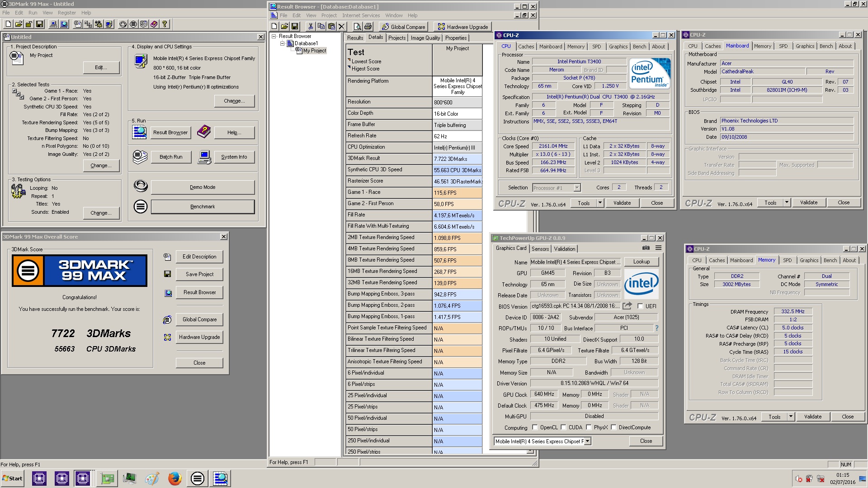Screen dimensions: 868x488
Task: Click GPU-Z hamburger menu icon
Action: click(x=659, y=248)
